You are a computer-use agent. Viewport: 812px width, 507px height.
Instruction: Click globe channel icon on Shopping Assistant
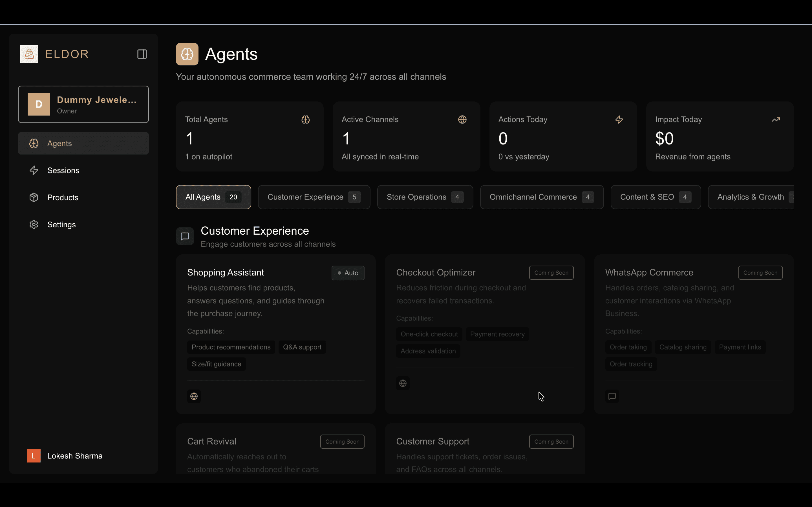point(194,396)
